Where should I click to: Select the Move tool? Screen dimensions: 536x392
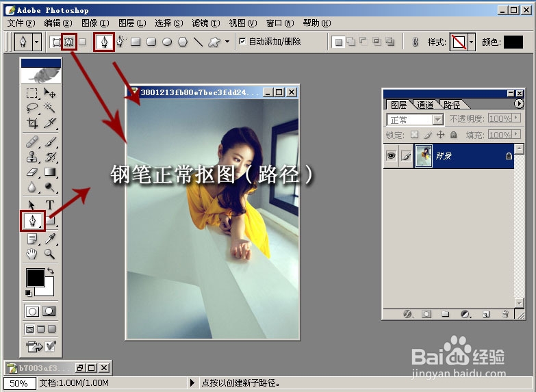(x=50, y=93)
